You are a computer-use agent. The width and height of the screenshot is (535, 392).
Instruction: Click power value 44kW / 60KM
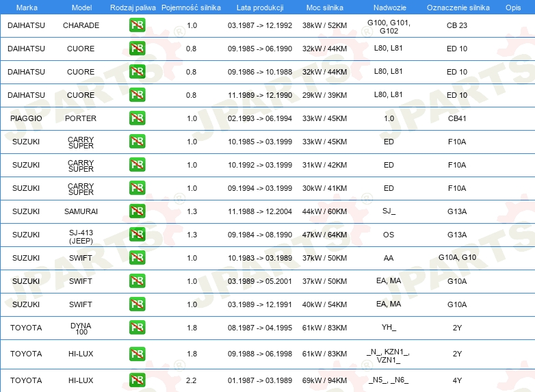click(x=324, y=211)
